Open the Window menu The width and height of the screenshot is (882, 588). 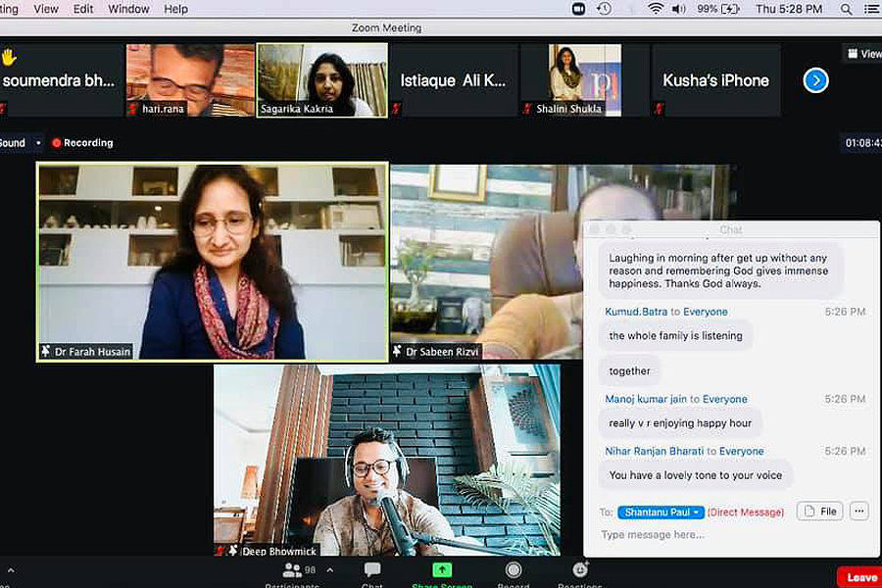point(128,9)
